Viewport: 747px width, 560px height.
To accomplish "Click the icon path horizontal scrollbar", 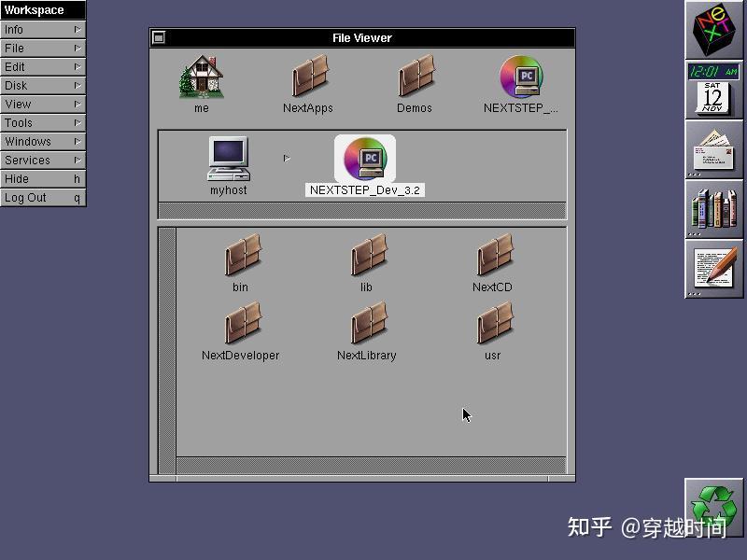I will (362, 211).
